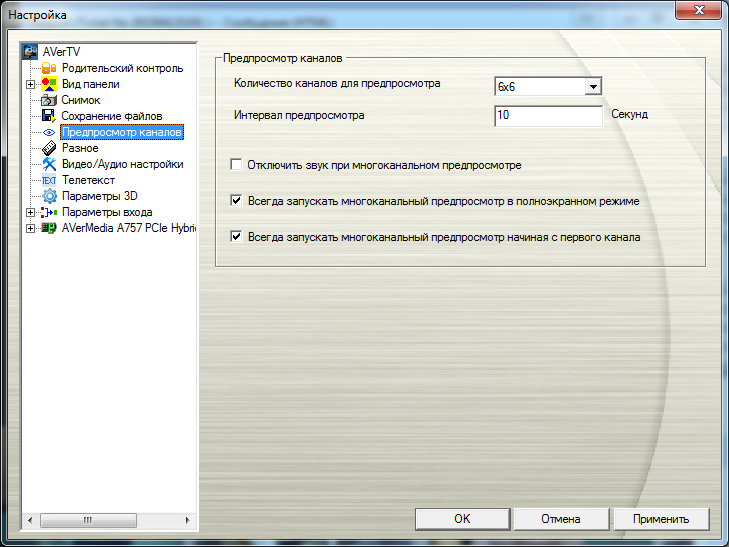Uncheck the fullscreen multichannel preview option
The height and width of the screenshot is (547, 729).
pyautogui.click(x=237, y=201)
